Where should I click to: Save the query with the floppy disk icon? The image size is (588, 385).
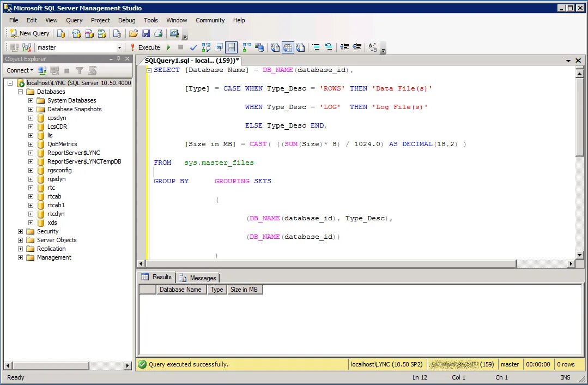146,33
